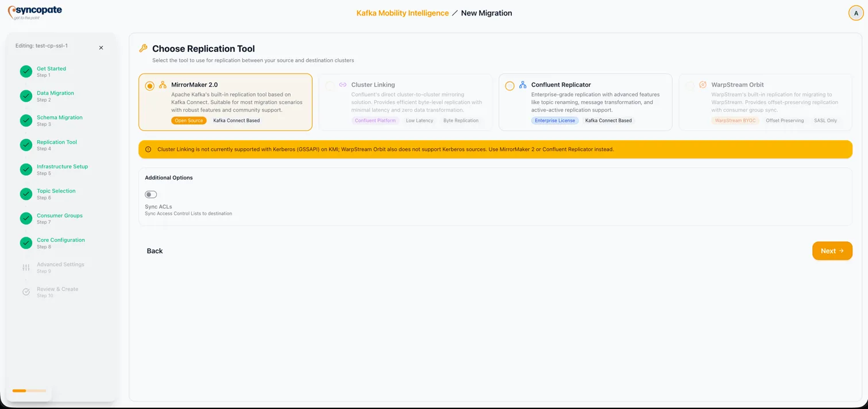Toggle the Sync ACLs switch
Viewport: 868px width, 409px height.
coord(151,194)
